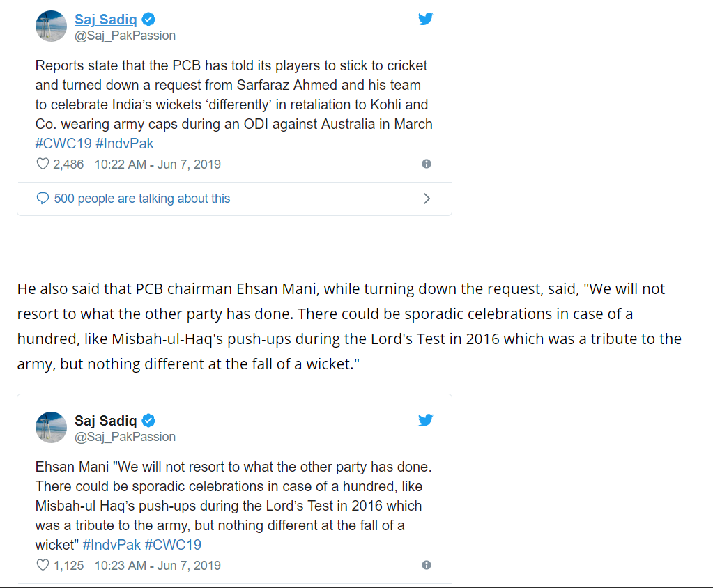Click the verified badge on second tweet
Image resolution: width=713 pixels, height=588 pixels.
[x=148, y=420]
